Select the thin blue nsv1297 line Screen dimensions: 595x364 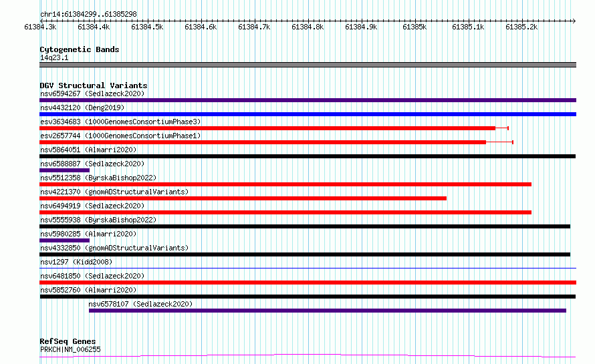tap(308, 268)
